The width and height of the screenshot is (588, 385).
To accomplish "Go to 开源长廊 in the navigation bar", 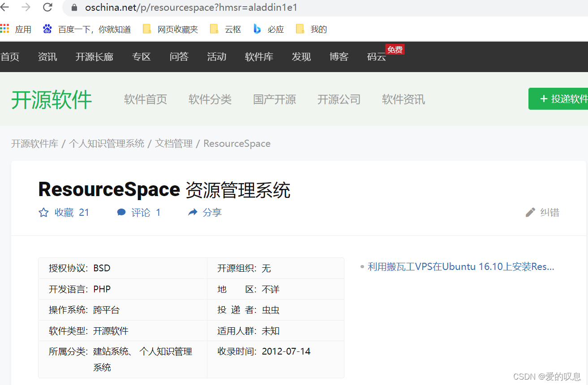I will pos(94,57).
